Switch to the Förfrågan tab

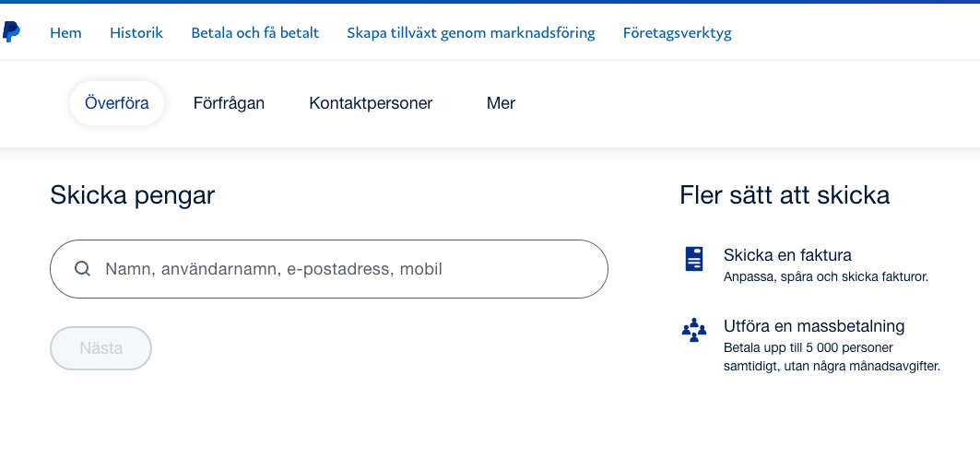tap(229, 103)
